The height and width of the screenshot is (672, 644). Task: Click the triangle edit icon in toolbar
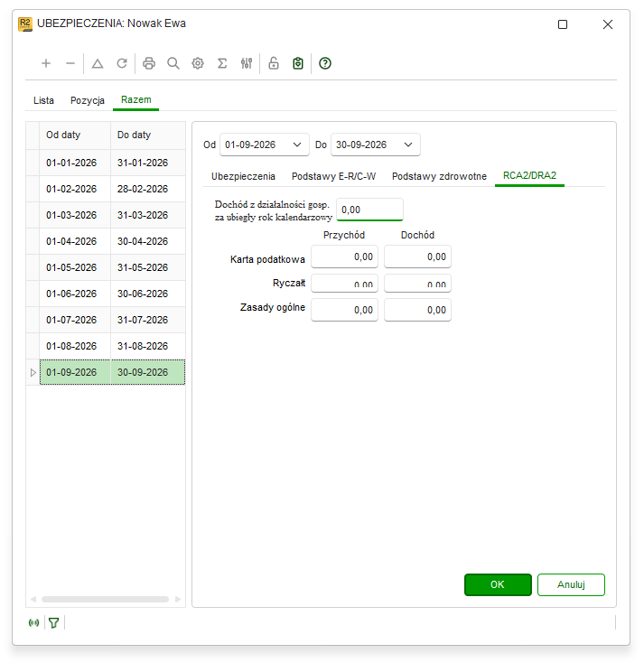point(98,63)
